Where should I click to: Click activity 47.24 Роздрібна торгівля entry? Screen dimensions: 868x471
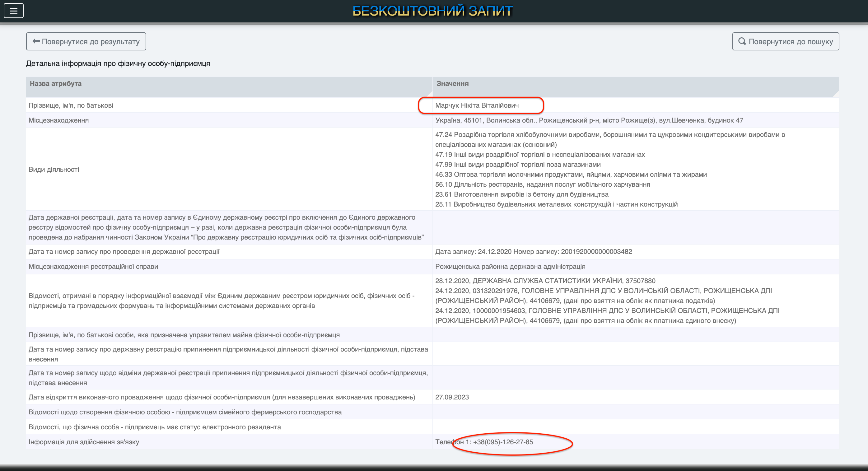point(610,135)
